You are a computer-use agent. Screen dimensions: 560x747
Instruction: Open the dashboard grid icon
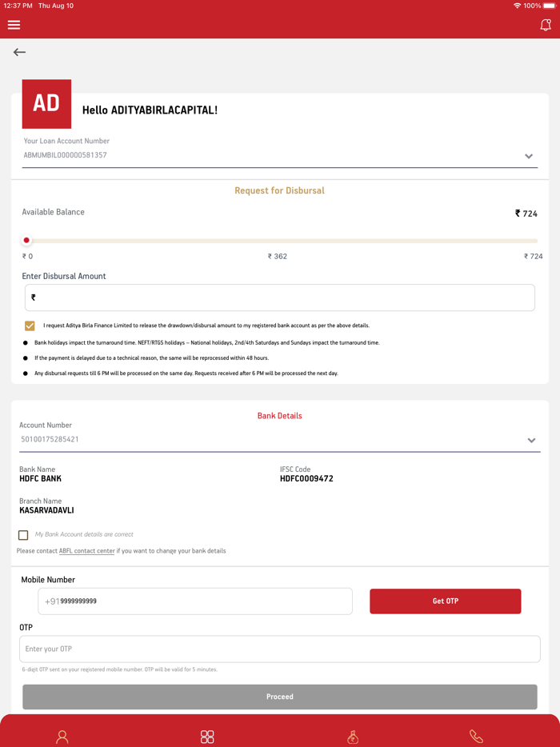[207, 736]
